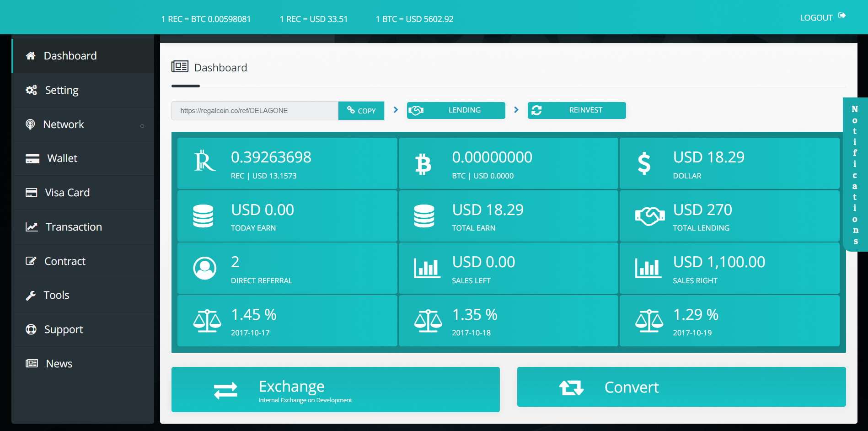This screenshot has width=868, height=431.
Task: Open the Dashboard menu item
Action: tap(83, 56)
